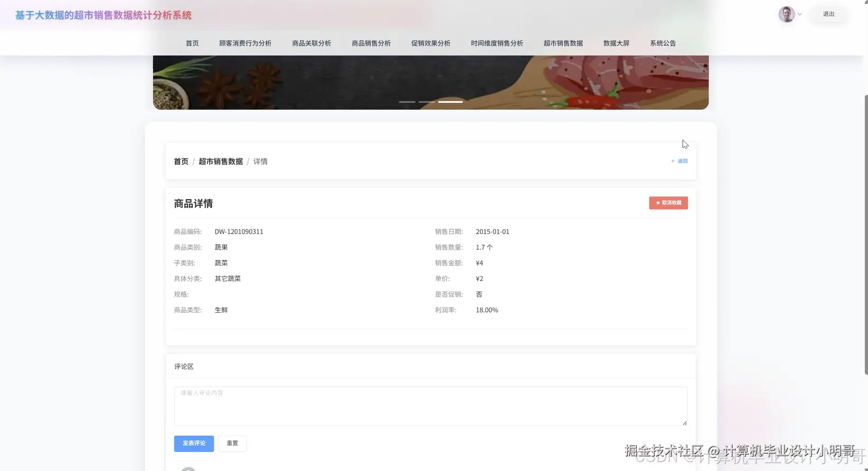The width and height of the screenshot is (868, 471).
Task: Open 顾客消费行为分析 menu item
Action: pyautogui.click(x=245, y=43)
